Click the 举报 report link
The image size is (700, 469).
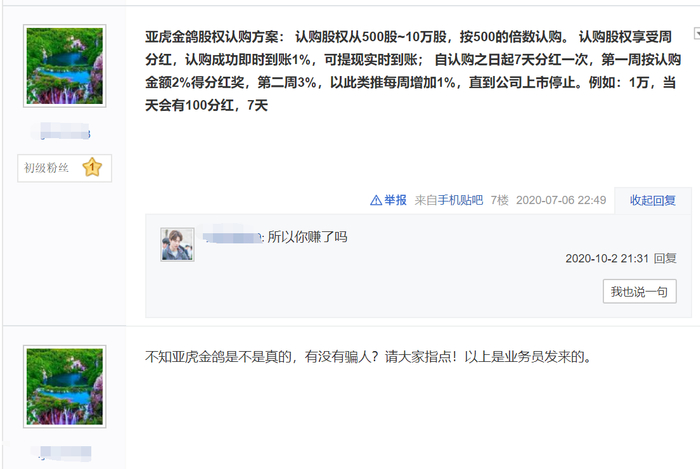(395, 200)
